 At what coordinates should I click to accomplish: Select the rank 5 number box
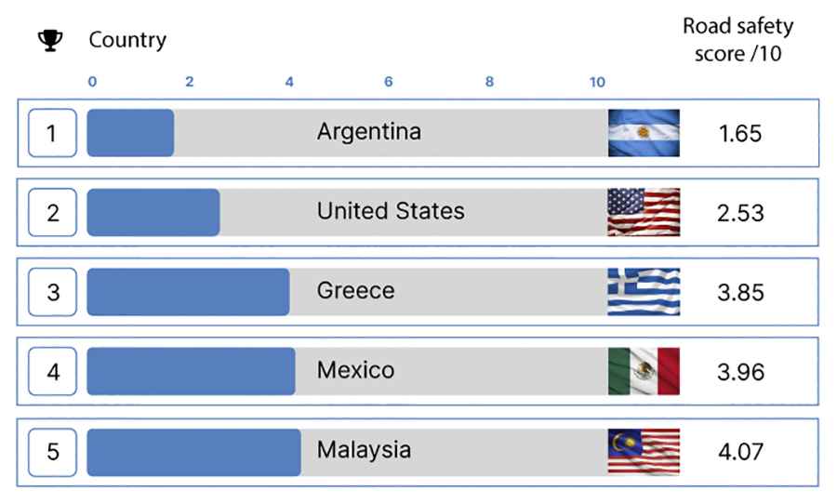click(x=52, y=452)
